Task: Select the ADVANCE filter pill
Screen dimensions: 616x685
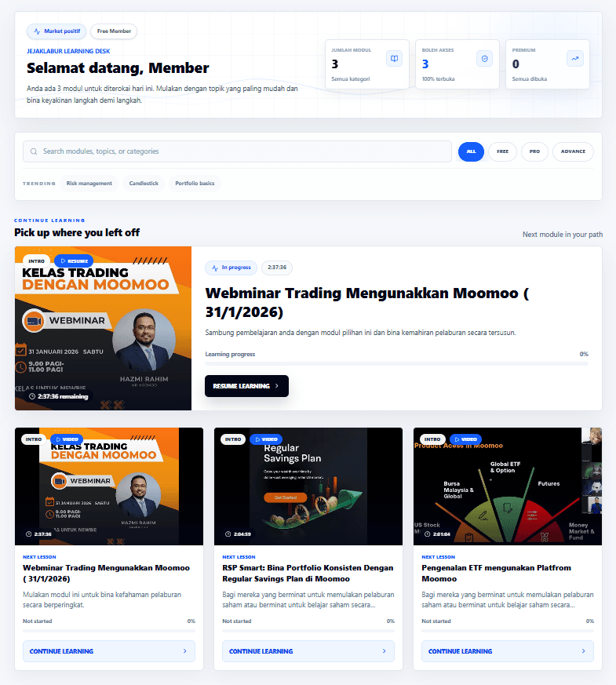Action: click(x=573, y=151)
